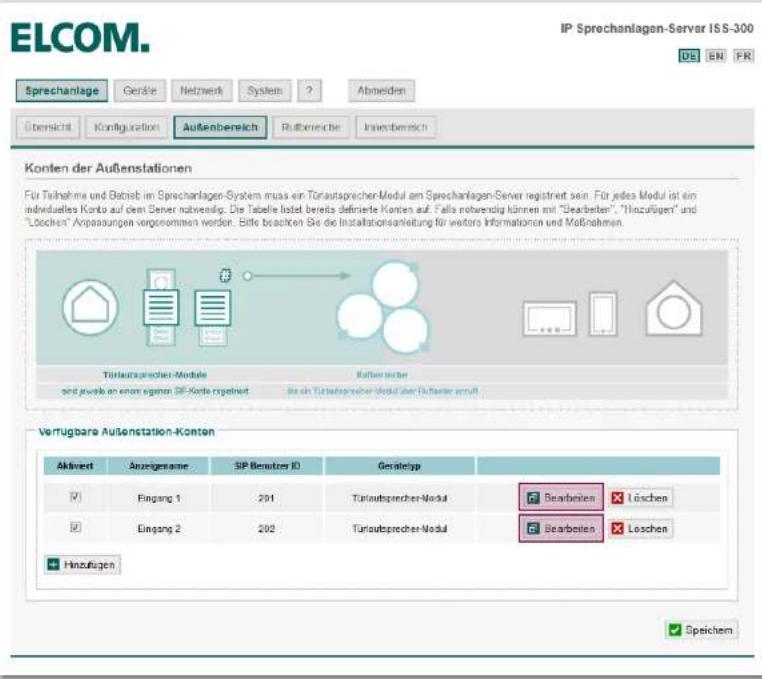Uncheck Aktiviert for Eingang 2

[75, 527]
